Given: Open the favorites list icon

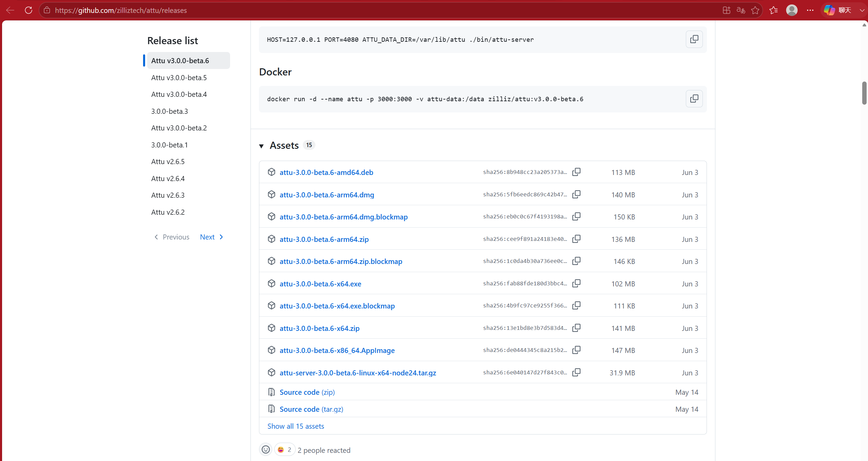Looking at the screenshot, I should coord(774,10).
